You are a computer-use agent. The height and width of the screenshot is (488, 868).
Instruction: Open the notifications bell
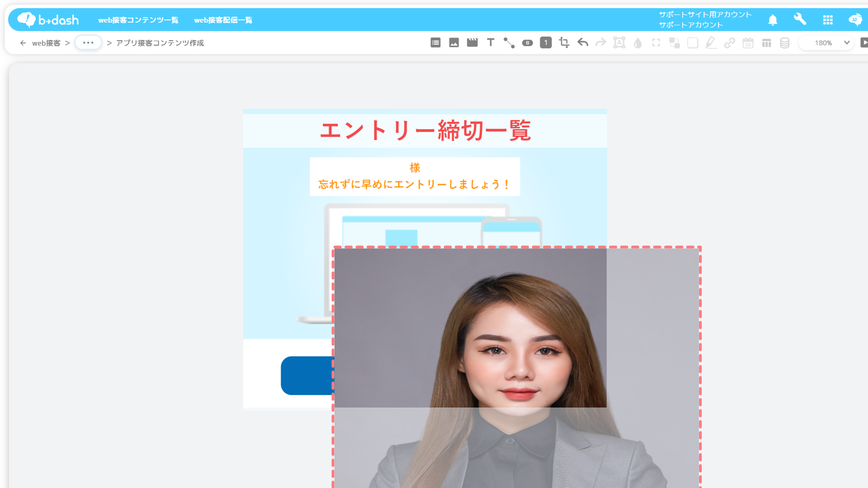point(772,20)
